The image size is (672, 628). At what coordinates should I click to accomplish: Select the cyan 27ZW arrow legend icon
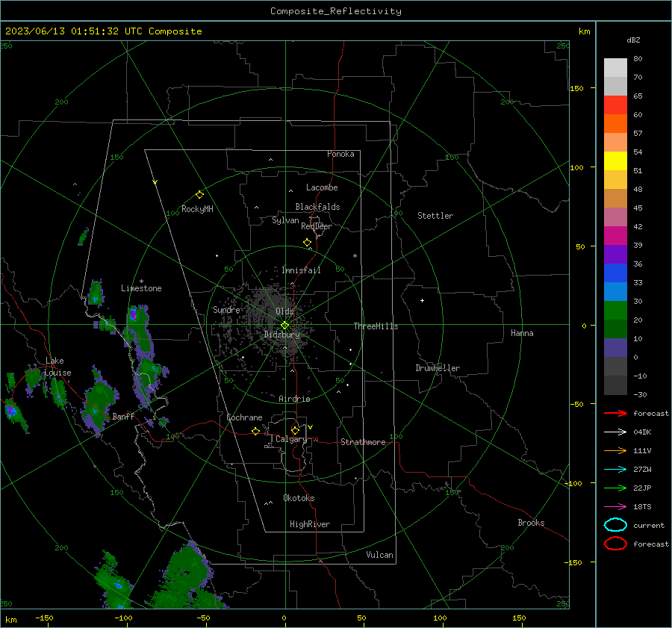pos(615,470)
